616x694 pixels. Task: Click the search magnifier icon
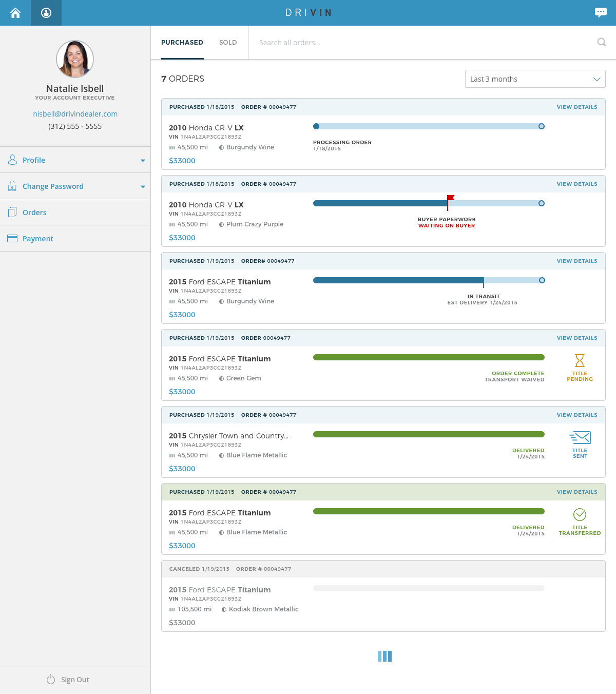point(602,42)
